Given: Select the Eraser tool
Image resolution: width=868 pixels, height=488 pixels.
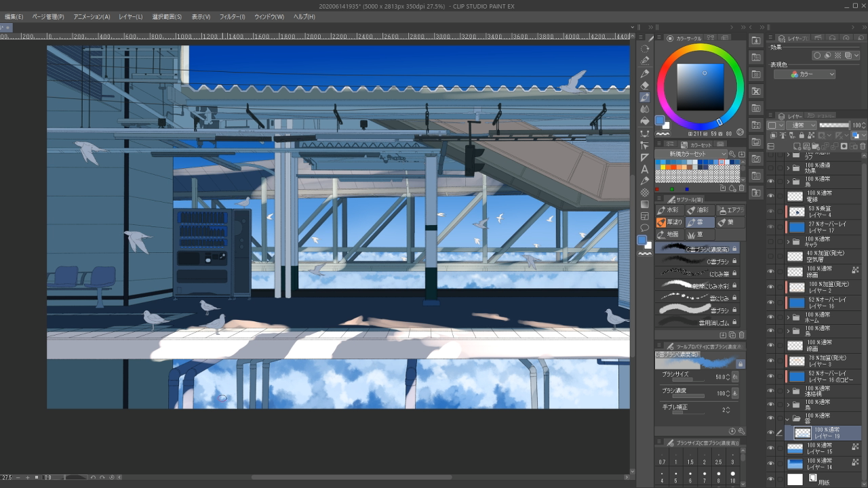Looking at the screenshot, I should coord(645,85).
